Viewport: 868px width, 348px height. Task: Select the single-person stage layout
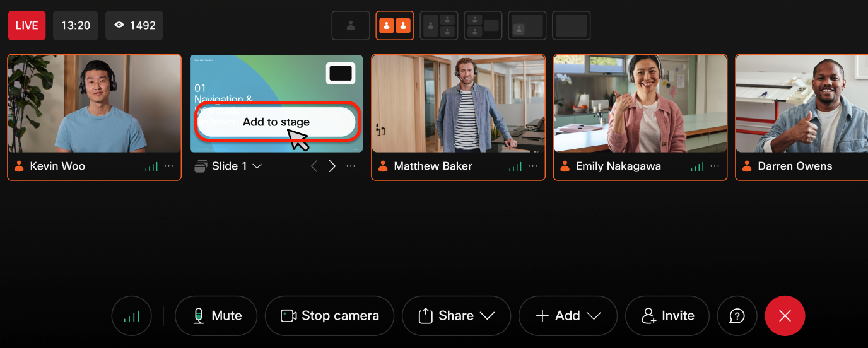click(351, 26)
